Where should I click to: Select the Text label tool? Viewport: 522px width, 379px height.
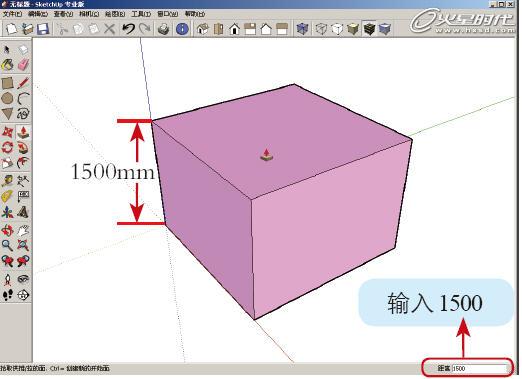click(23, 196)
